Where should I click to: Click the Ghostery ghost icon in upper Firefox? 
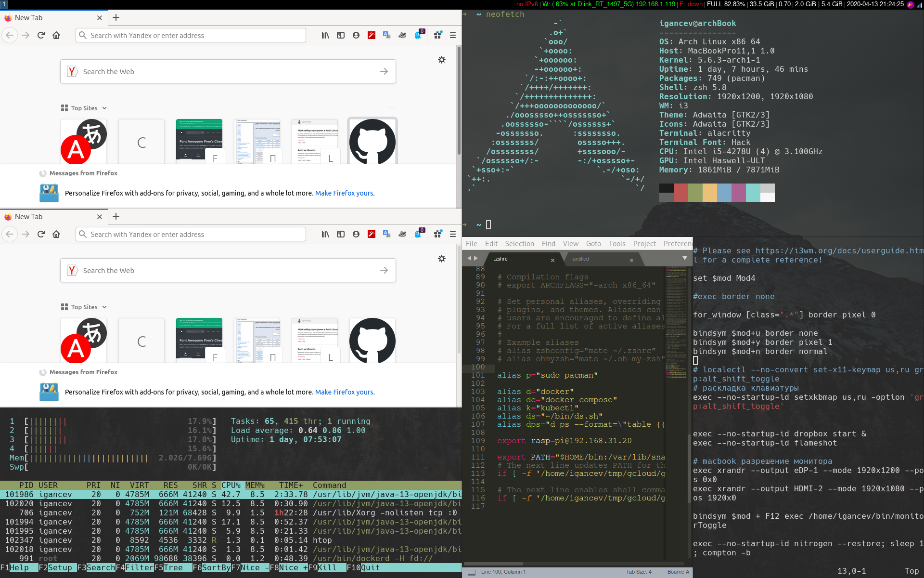click(418, 35)
